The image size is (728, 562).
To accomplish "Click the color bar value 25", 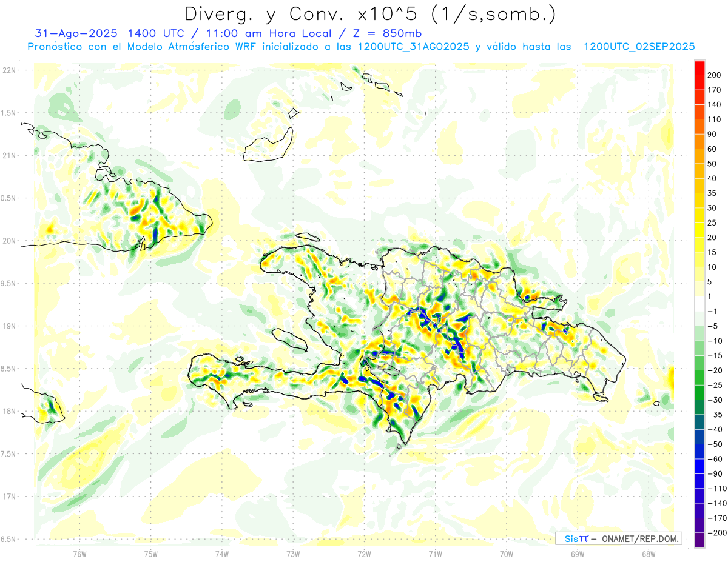I will coord(712,222).
